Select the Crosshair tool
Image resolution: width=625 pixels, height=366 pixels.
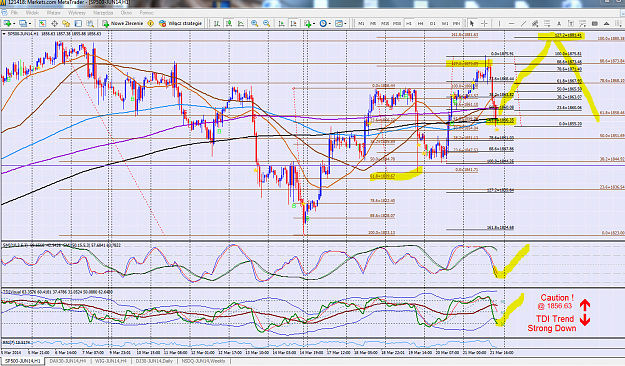click(484, 24)
